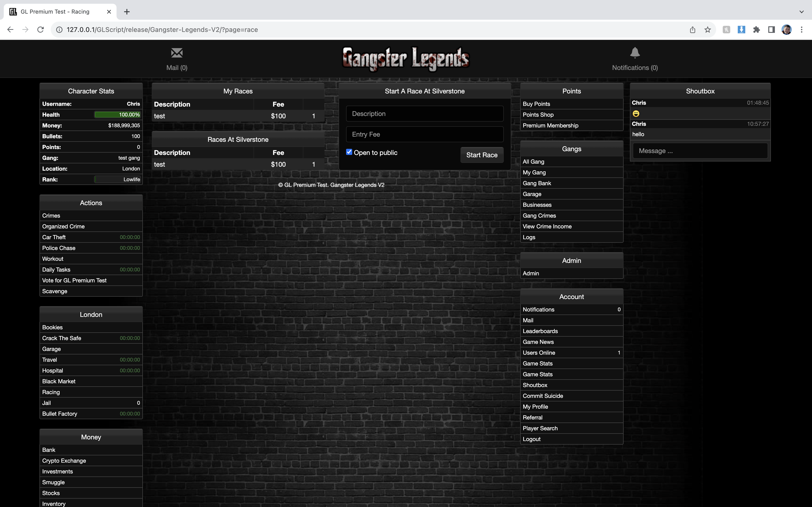
Task: Select the GL Premium Test tab
Action: pos(55,12)
